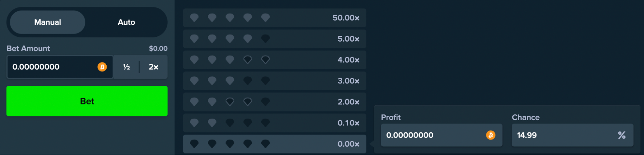The height and width of the screenshot is (155, 644).
Task: Click the percent icon in Chance field
Action: coord(621,135)
